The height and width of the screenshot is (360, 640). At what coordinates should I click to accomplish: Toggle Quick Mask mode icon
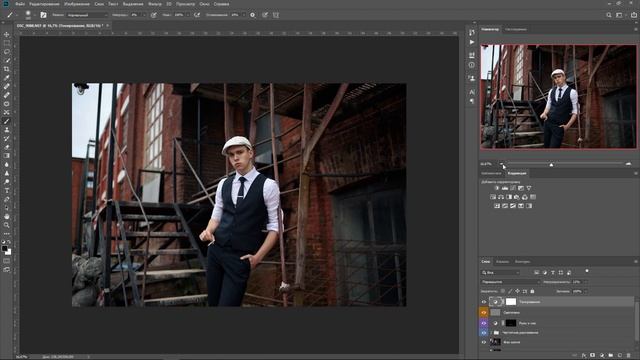[7, 261]
